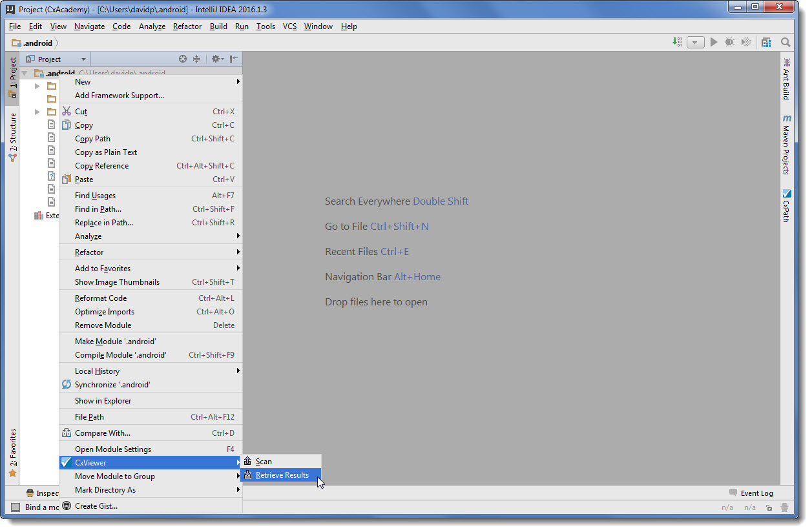This screenshot has width=812, height=532.
Task: Click the Search Everywhere magnifier icon
Action: [786, 42]
